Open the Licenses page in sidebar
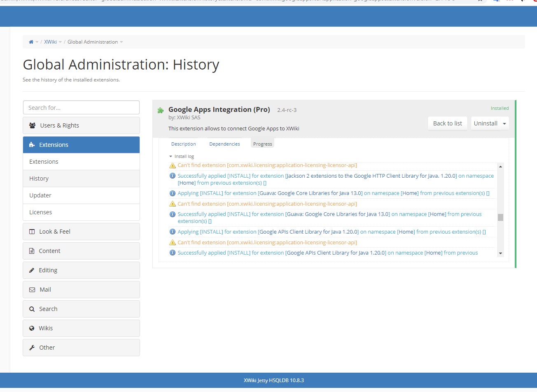Viewport: 537px width, 392px height. click(x=40, y=212)
